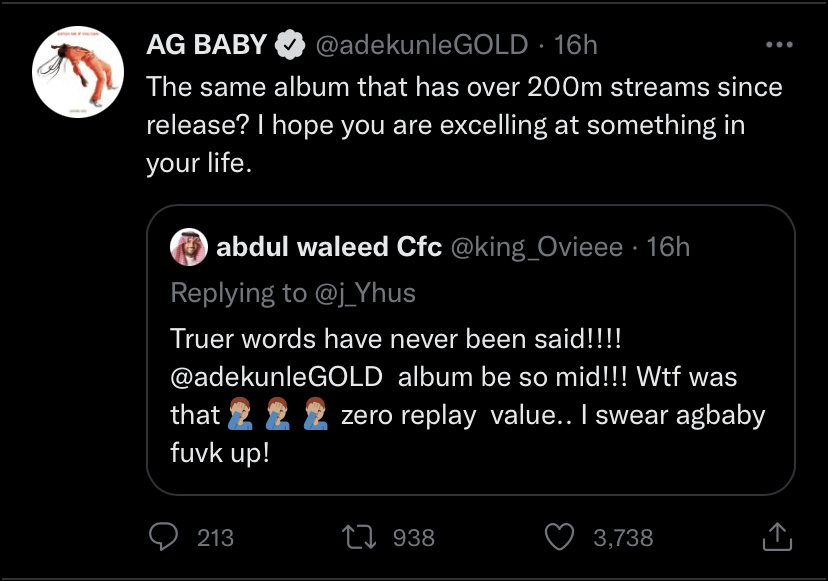The image size is (828, 581).
Task: Open abdul waleed Cfc's small avatar
Action: coord(189,247)
